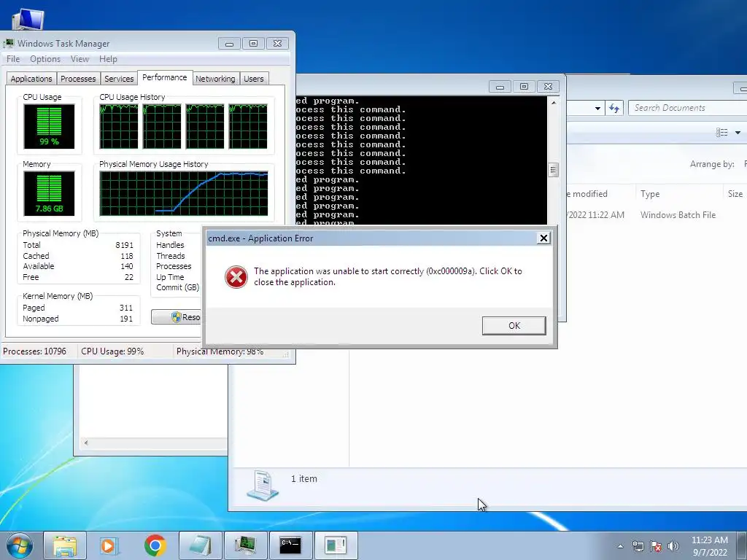Open the Notepad taskbar icon
The width and height of the screenshot is (747, 560).
pos(200,545)
